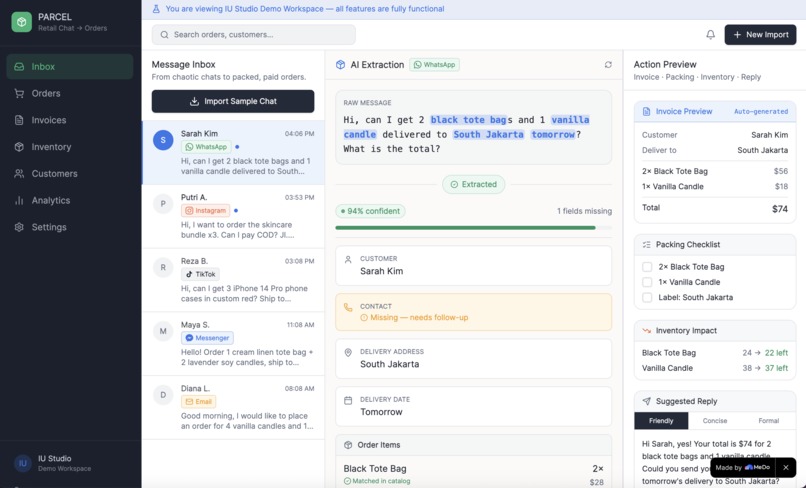Image resolution: width=806 pixels, height=488 pixels.
Task: Click Putri A.'s P avatar
Action: click(x=163, y=204)
